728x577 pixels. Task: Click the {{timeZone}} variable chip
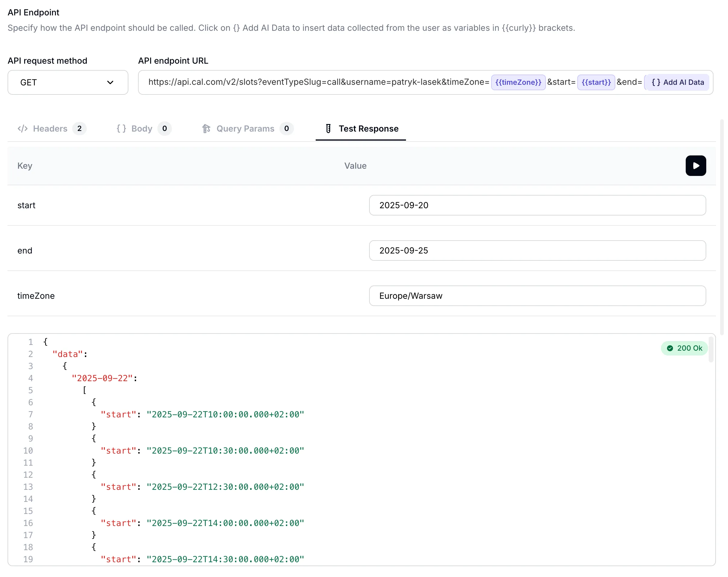tap(518, 82)
